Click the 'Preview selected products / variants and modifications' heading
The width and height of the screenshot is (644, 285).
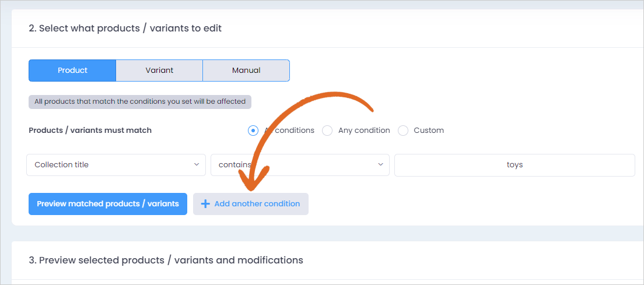166,260
